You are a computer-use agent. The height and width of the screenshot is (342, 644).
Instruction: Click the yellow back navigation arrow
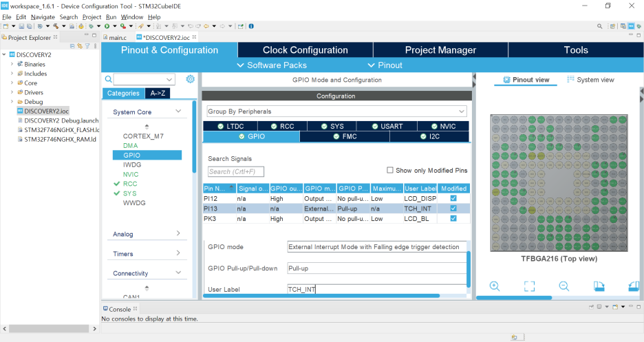pyautogui.click(x=206, y=26)
